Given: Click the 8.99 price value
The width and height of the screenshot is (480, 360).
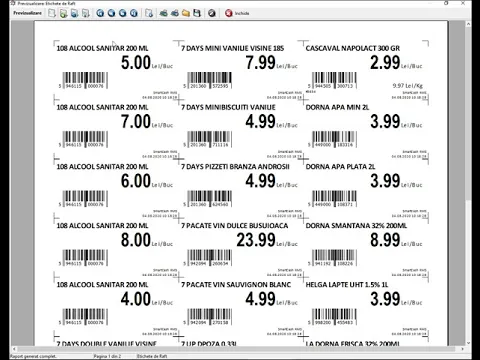Looking at the screenshot, I should (385, 240).
